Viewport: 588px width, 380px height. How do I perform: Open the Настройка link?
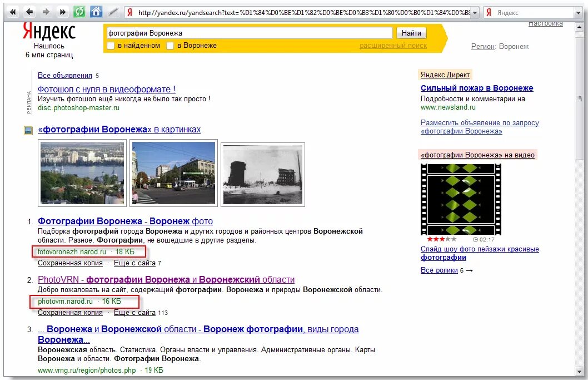point(546,24)
